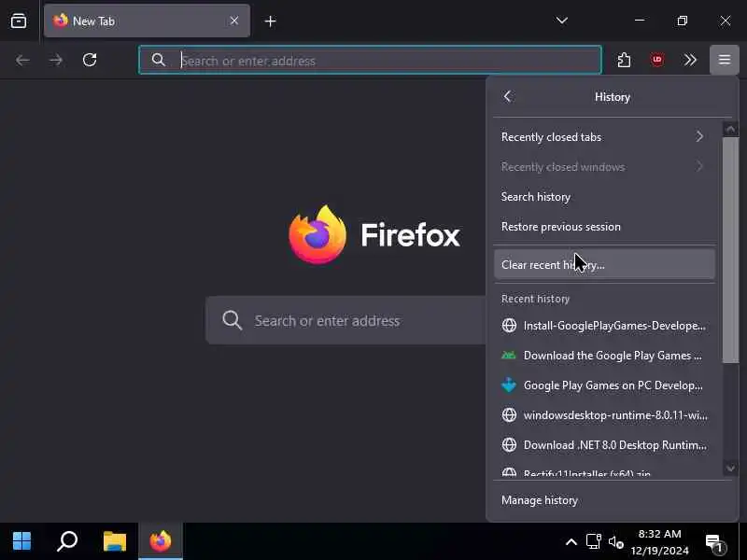Image resolution: width=747 pixels, height=560 pixels.
Task: Go back from the History panel
Action: [507, 97]
